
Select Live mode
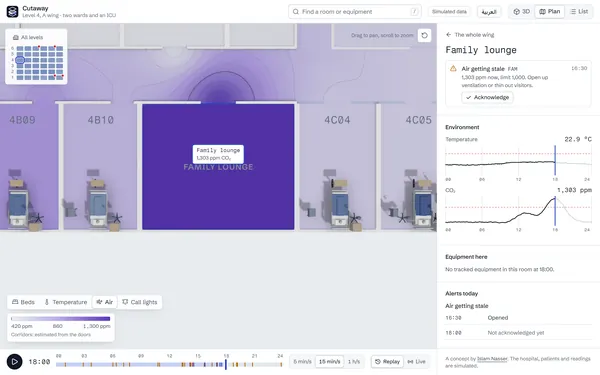tap(416, 362)
